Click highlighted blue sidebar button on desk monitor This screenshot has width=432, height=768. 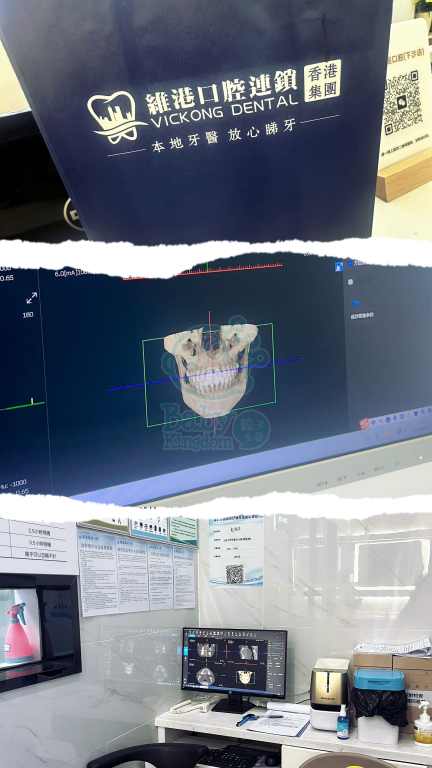(186, 651)
